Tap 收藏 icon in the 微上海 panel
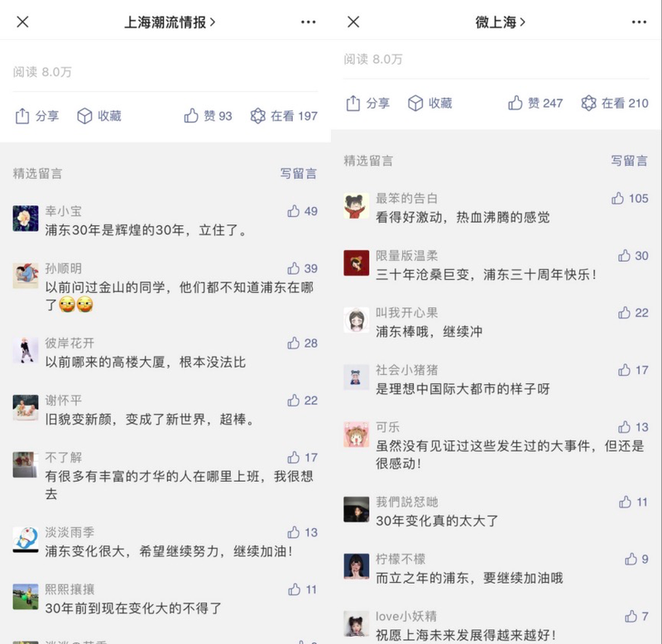 click(415, 103)
